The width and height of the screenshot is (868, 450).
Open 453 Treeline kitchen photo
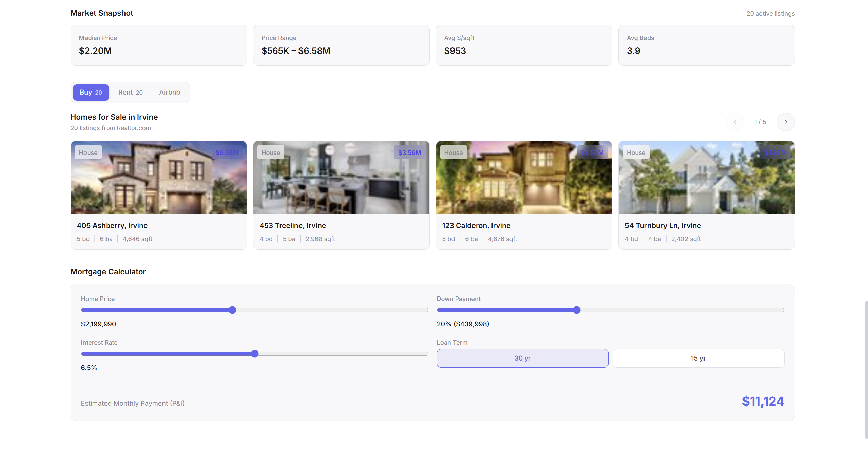click(x=341, y=183)
